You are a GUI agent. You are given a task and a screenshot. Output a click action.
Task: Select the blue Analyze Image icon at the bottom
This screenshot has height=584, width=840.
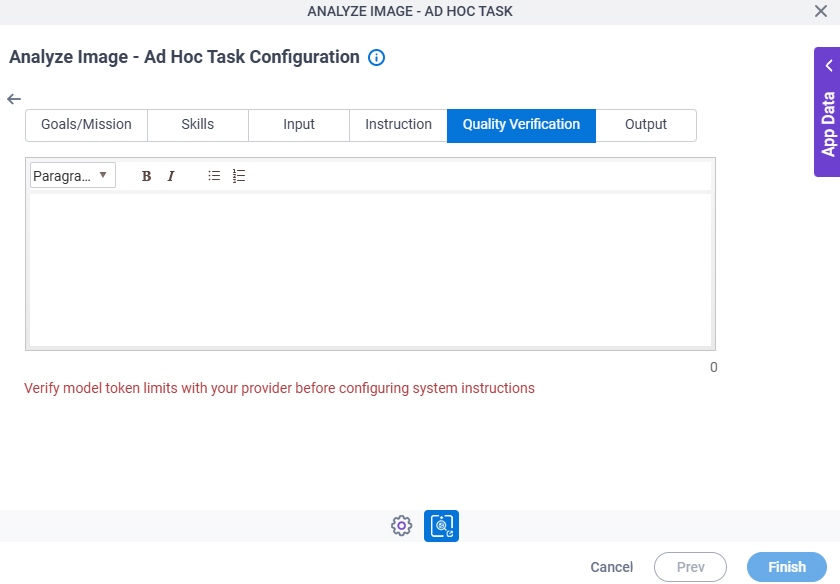point(441,526)
